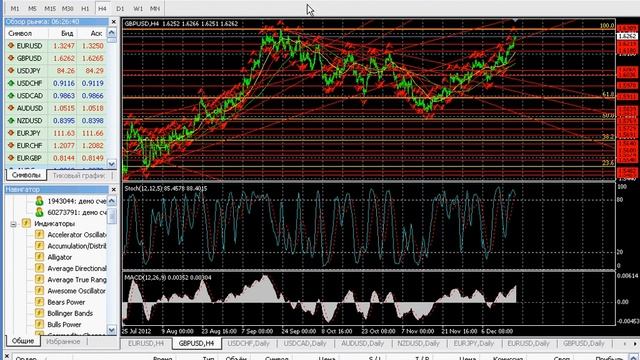Click the NZDUSD symbol icon
640x360 pixels.
point(11,120)
